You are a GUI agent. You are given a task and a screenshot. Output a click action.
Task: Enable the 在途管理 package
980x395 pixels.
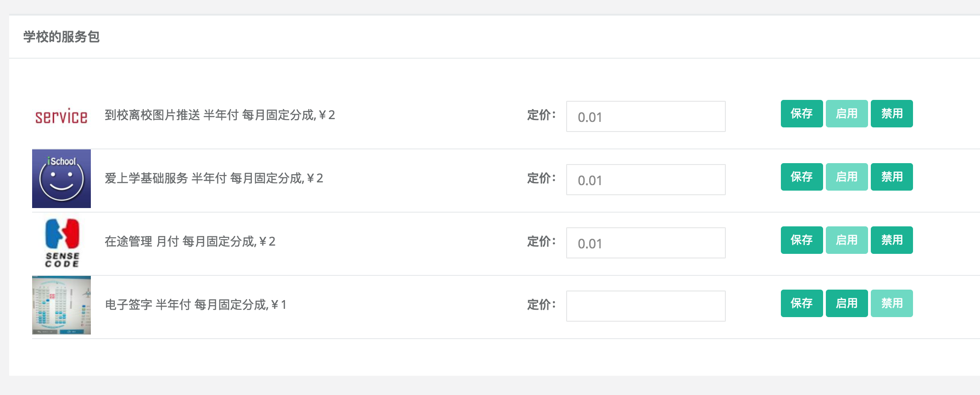click(x=846, y=240)
